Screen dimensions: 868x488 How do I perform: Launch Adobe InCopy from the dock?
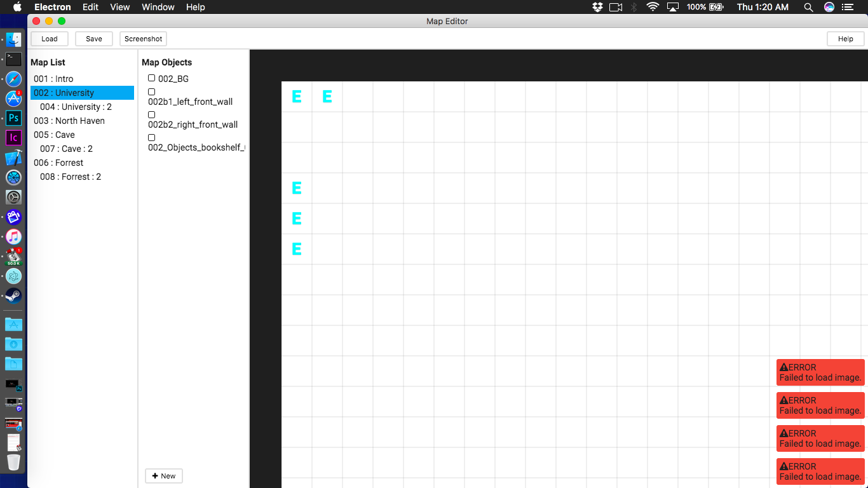13,138
